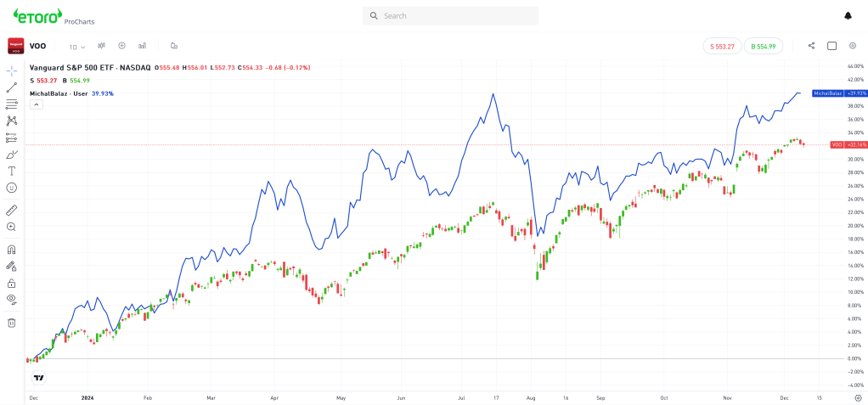Select the trend line drawing tool
This screenshot has height=405, width=868.
(x=12, y=87)
